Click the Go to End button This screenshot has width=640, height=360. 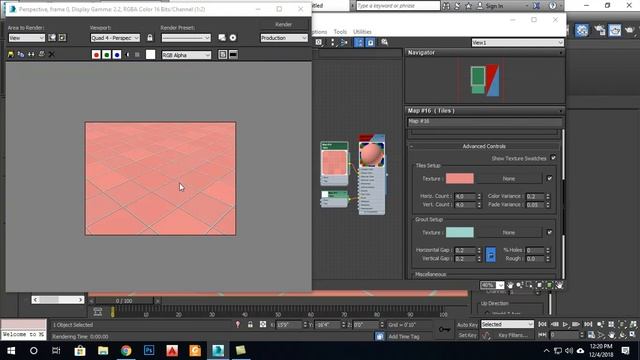click(588, 324)
